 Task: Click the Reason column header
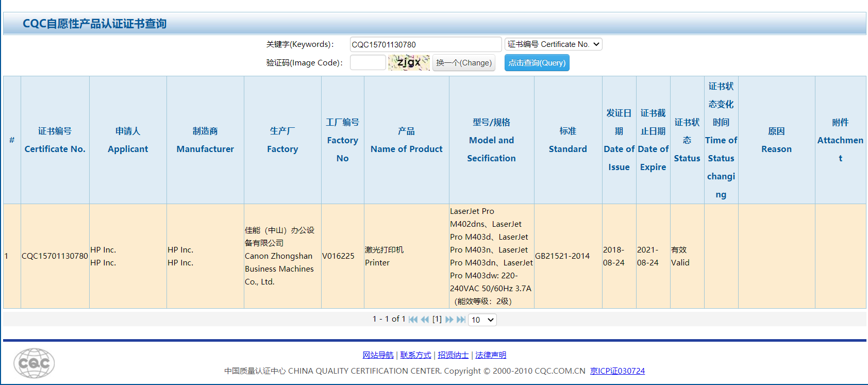click(x=777, y=140)
